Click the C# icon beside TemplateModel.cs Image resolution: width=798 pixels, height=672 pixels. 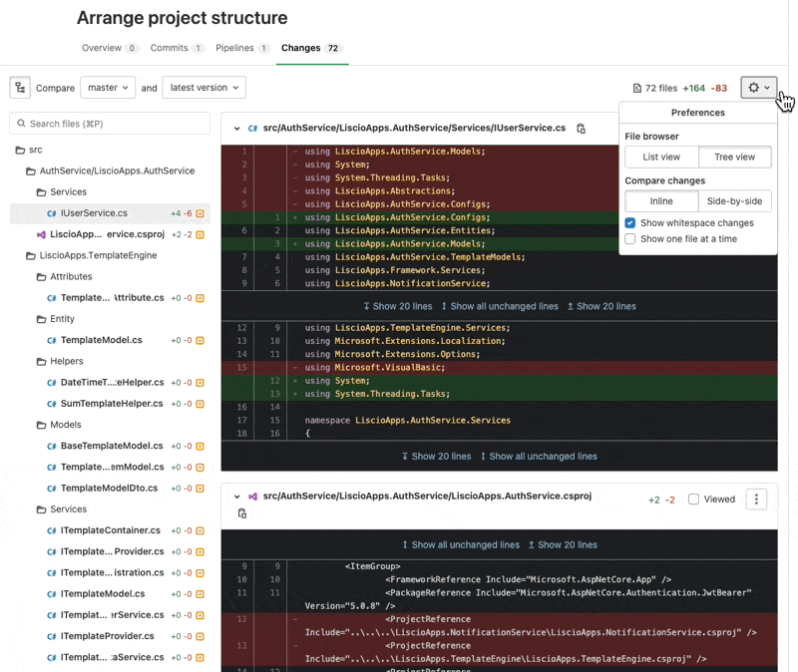click(51, 340)
